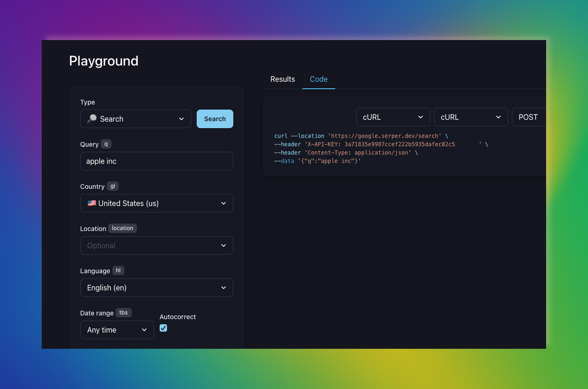Open the optional Location dropdown
The height and width of the screenshot is (389, 588).
pyautogui.click(x=156, y=246)
